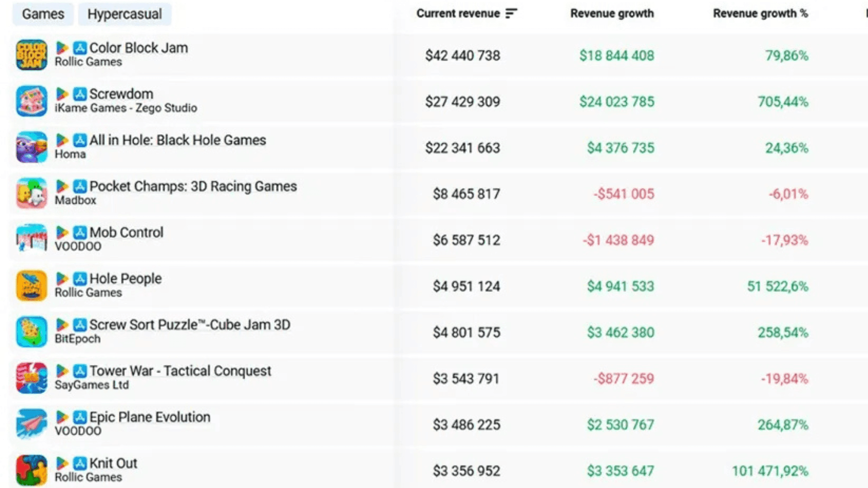
Task: Click the Knit Out app icon
Action: pyautogui.click(x=32, y=470)
